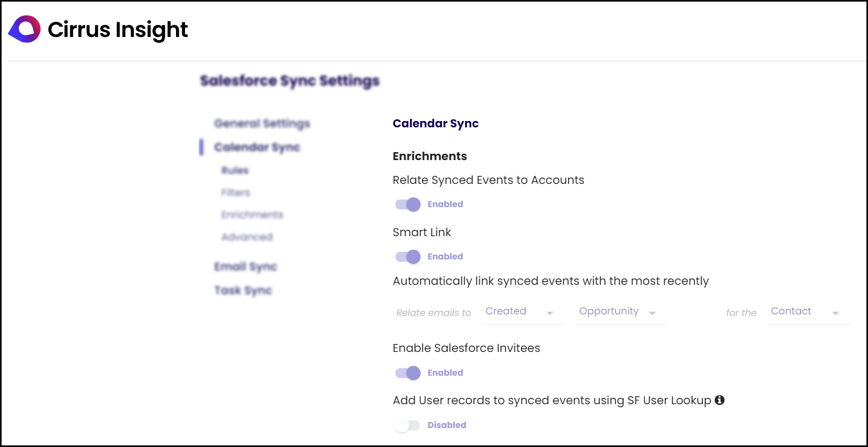Open Enrichments sub-item in sidebar
The width and height of the screenshot is (868, 447).
pyautogui.click(x=252, y=215)
